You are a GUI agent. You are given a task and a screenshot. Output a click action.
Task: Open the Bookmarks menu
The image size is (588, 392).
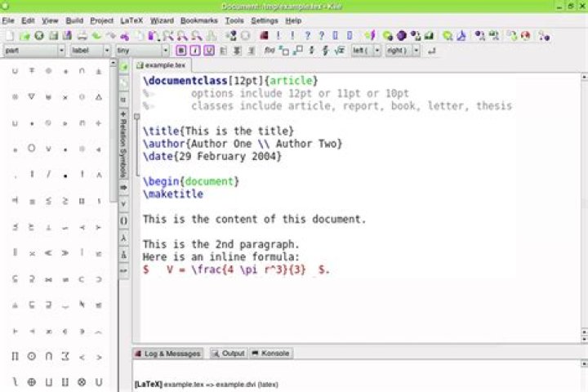tap(199, 20)
